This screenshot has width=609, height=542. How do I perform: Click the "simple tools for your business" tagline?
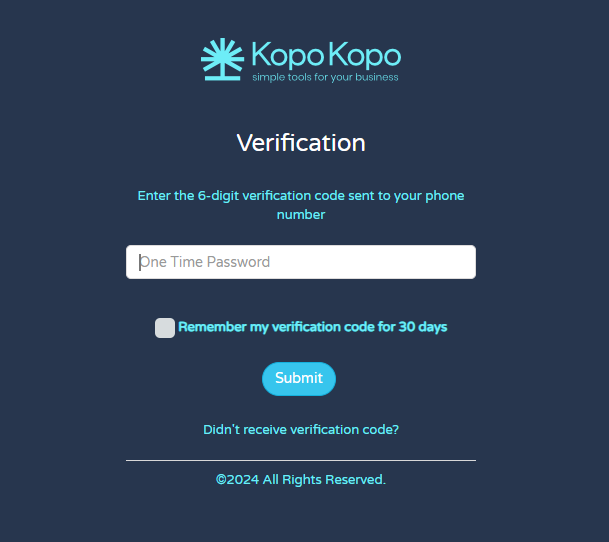(x=325, y=77)
